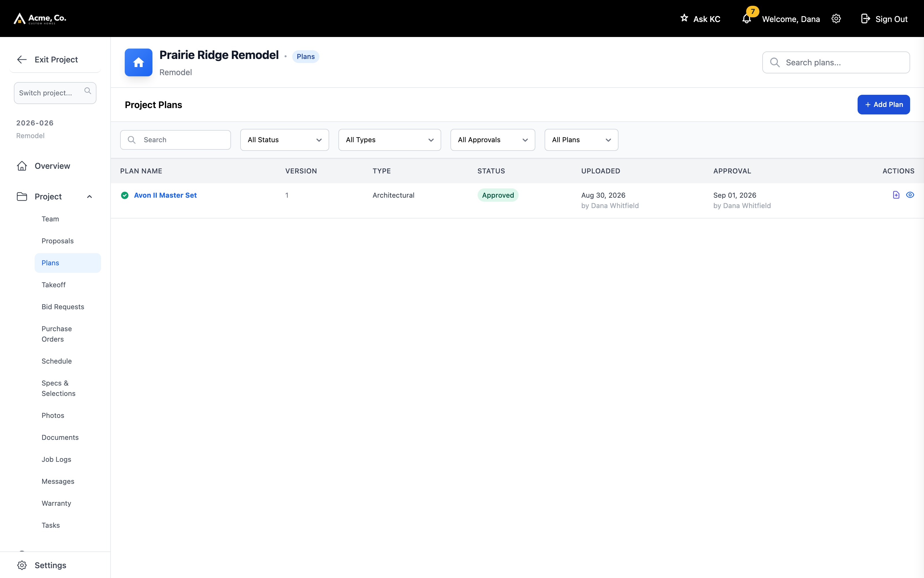Open Purchase Orders in sidebar
This screenshot has height=578, width=924.
pyautogui.click(x=57, y=334)
